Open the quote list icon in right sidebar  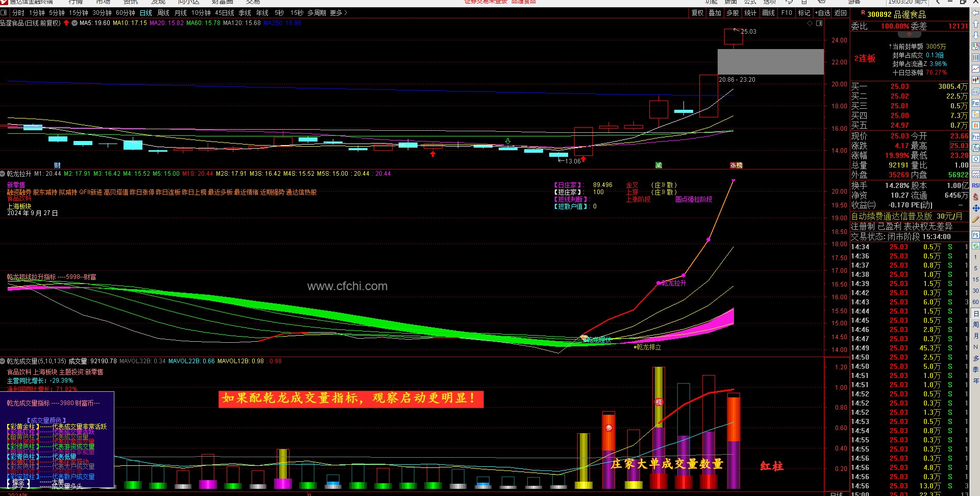tap(975, 46)
